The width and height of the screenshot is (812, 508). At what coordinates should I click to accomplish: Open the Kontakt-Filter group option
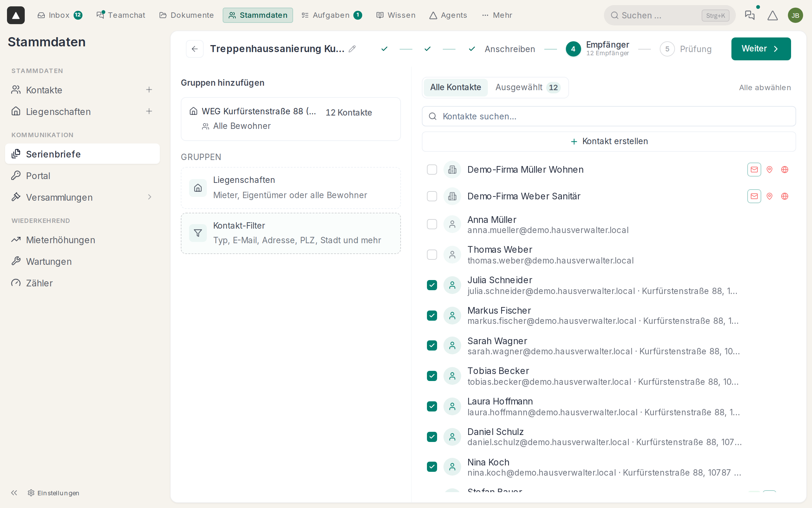pyautogui.click(x=291, y=233)
